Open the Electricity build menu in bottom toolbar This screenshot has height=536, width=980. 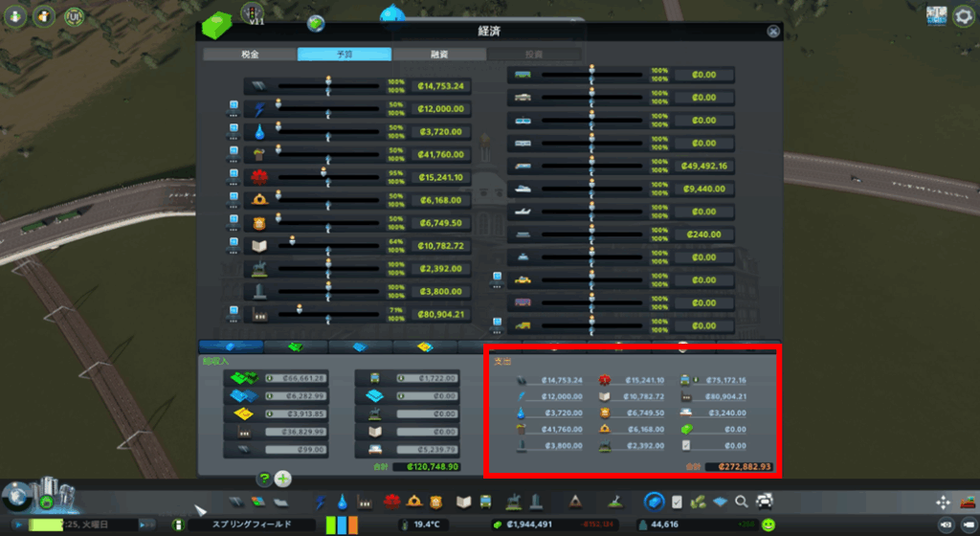coord(320,502)
